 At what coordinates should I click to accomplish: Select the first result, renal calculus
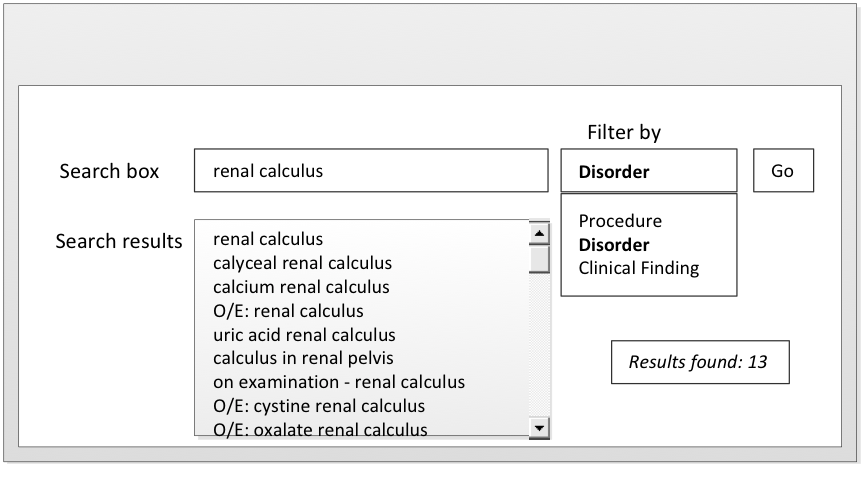point(268,239)
